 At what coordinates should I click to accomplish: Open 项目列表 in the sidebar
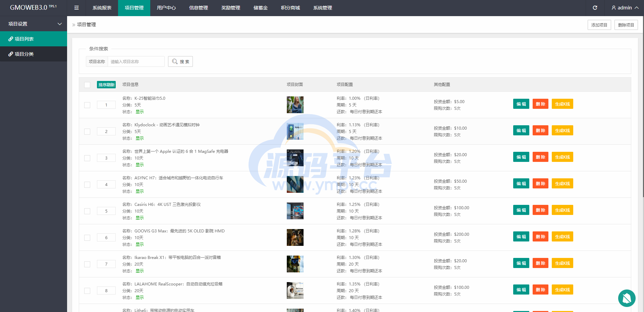(x=34, y=39)
